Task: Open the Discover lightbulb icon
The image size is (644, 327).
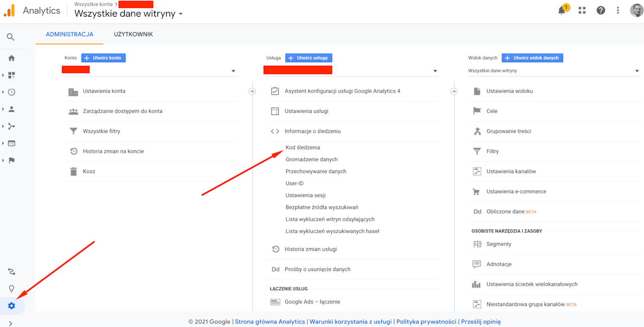Action: pos(12,289)
